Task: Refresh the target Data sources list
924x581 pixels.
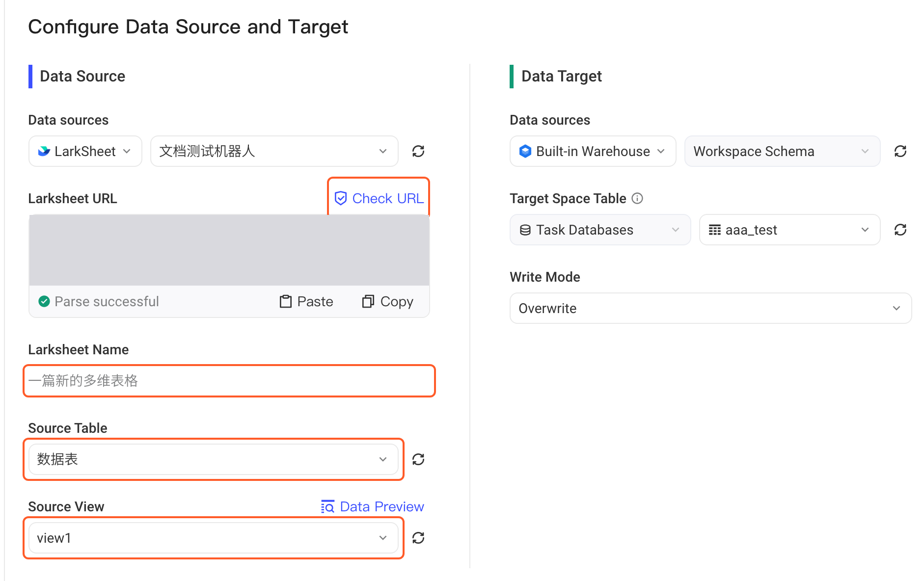Action: pos(900,151)
